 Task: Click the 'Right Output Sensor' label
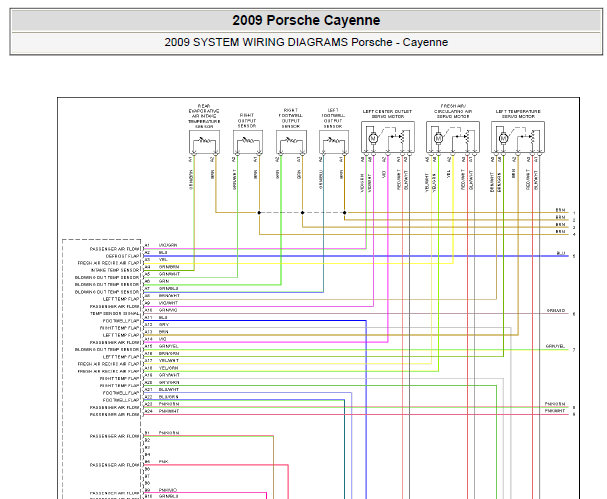(x=247, y=121)
